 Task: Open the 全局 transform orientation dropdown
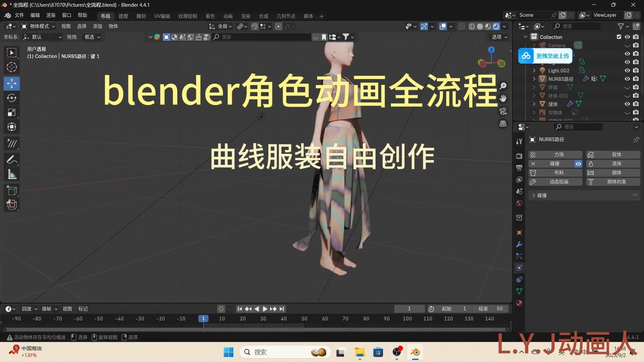(220, 26)
